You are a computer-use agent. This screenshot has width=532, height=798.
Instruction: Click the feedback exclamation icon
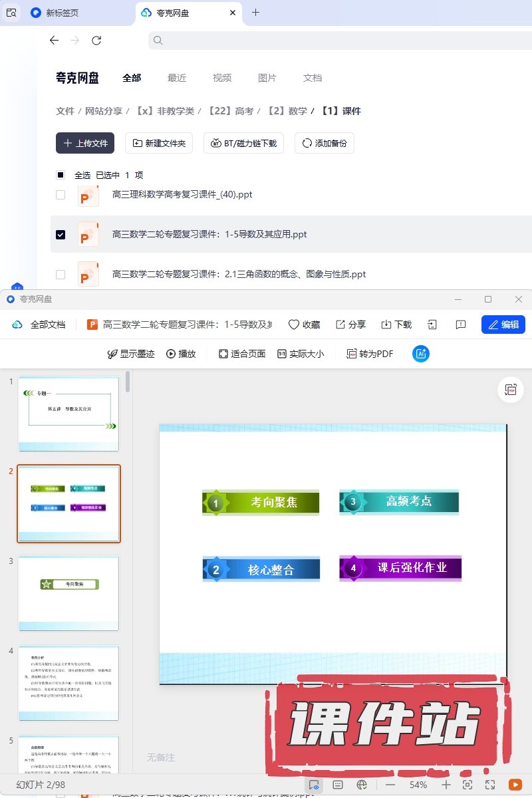460,325
